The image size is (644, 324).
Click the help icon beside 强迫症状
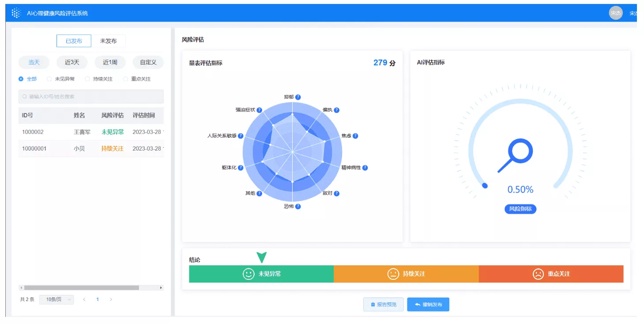[x=259, y=110]
